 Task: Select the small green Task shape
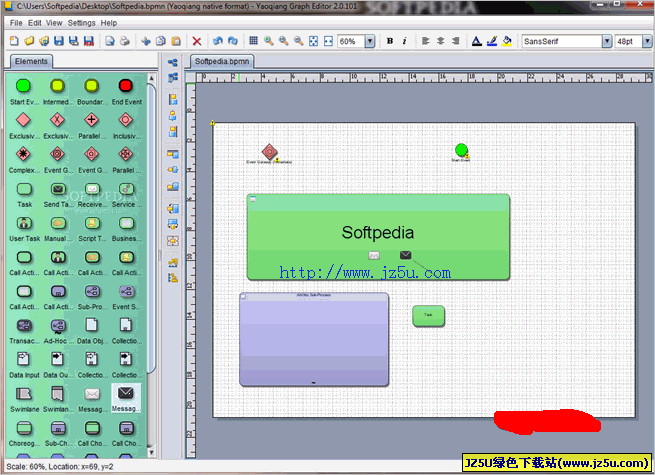428,316
